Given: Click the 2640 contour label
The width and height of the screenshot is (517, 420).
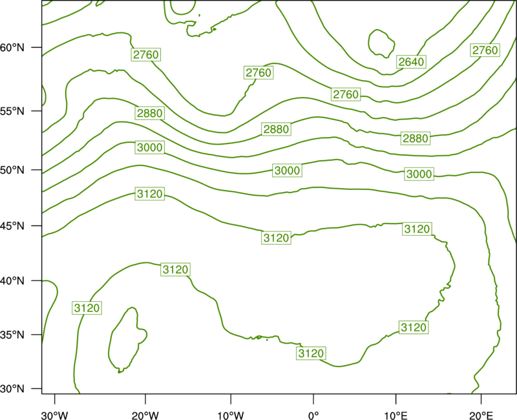Looking at the screenshot, I should tap(411, 61).
